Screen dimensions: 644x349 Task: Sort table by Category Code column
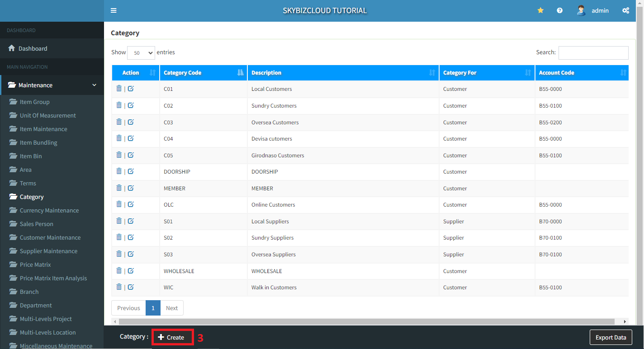203,73
